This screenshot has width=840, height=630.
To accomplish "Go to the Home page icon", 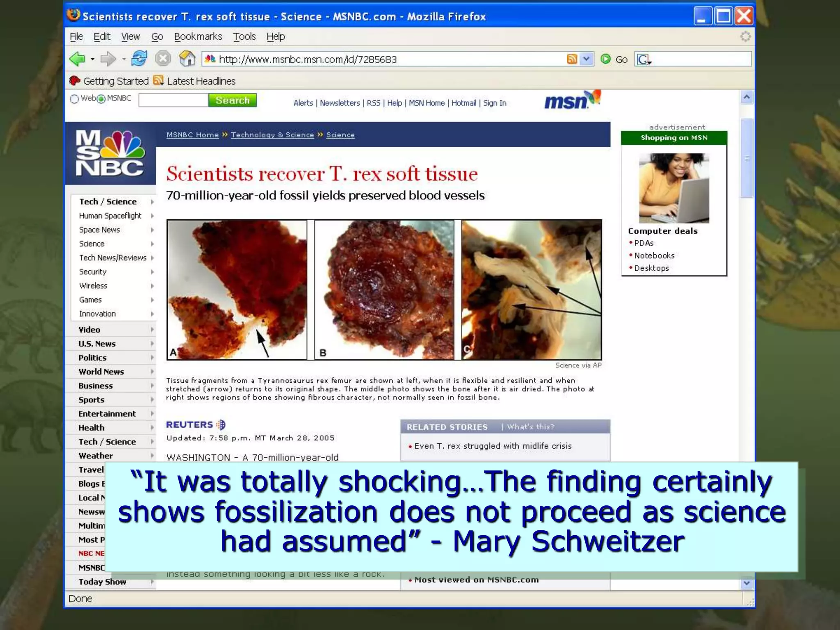I will click(x=187, y=59).
